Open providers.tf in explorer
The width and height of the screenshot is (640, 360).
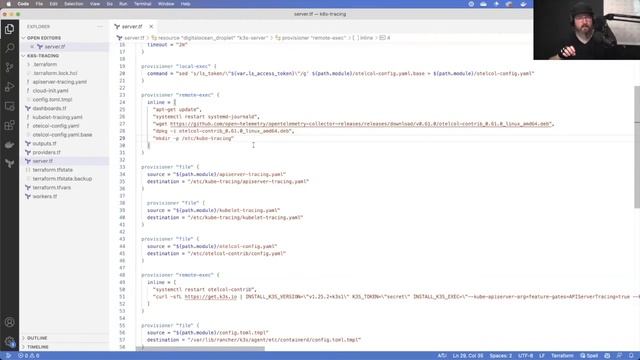point(47,152)
